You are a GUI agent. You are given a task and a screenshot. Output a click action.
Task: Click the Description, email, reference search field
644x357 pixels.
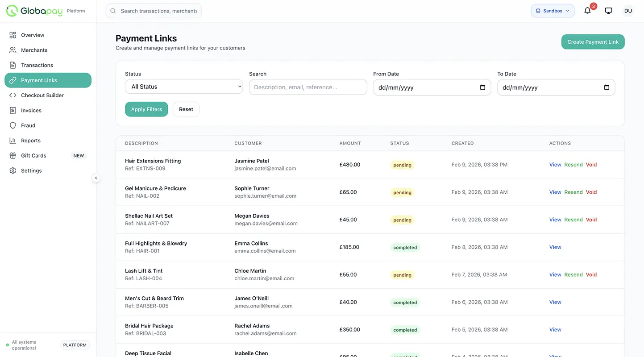click(x=308, y=87)
